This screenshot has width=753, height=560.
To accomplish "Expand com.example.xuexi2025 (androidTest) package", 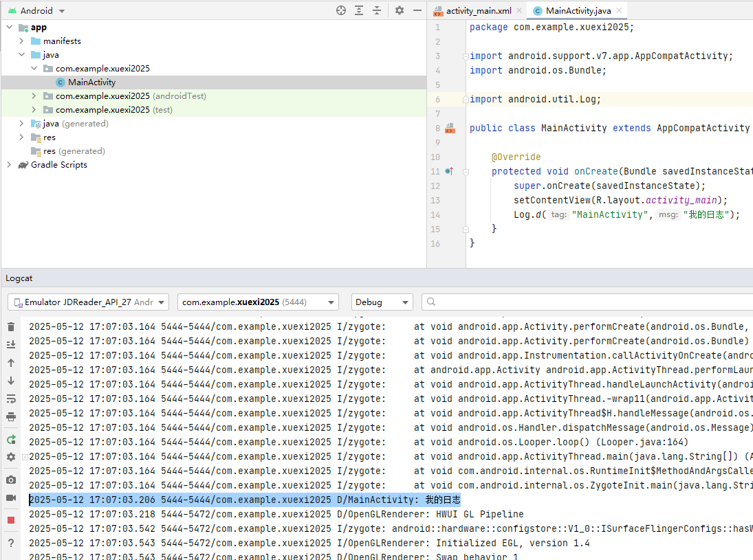I will (34, 96).
